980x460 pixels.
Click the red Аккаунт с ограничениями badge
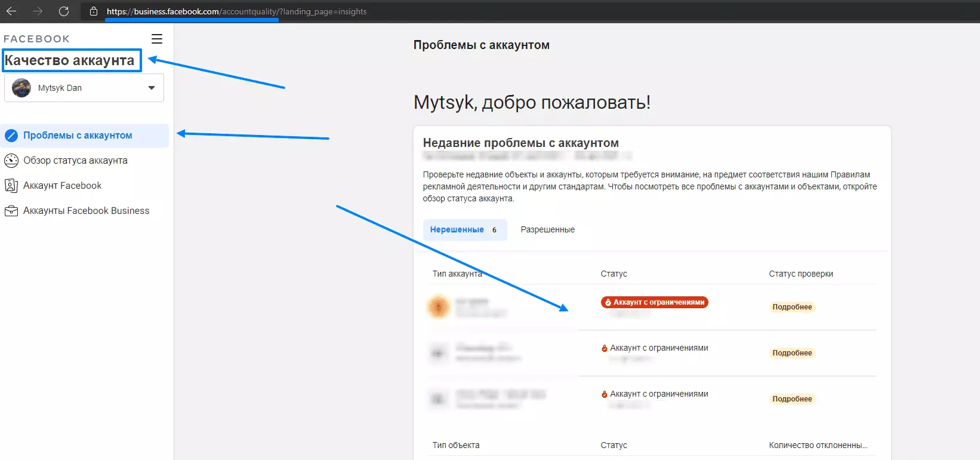pyautogui.click(x=654, y=302)
